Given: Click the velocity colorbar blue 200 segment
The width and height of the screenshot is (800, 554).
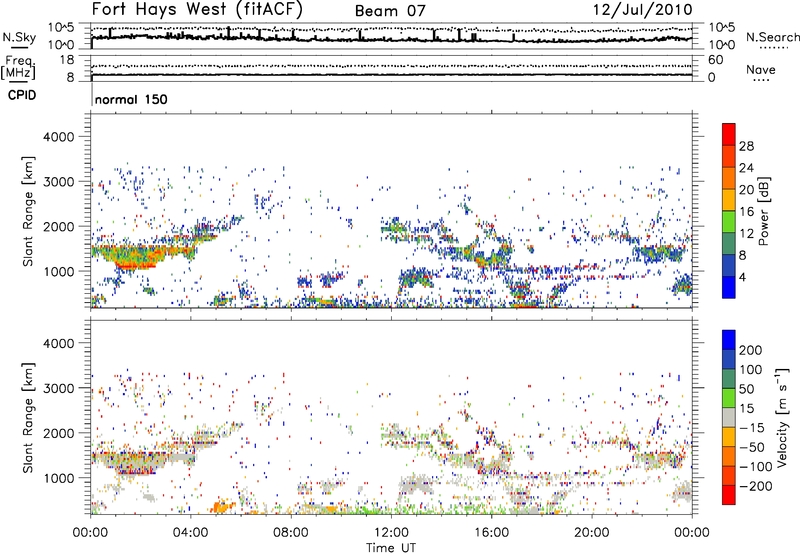Looking at the screenshot, I should pyautogui.click(x=729, y=340).
